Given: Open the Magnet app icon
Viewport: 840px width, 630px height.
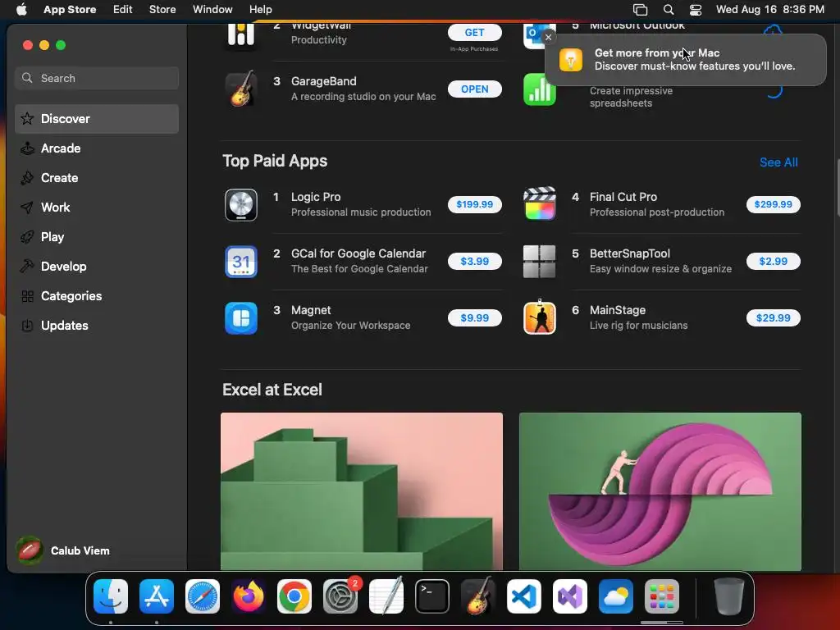Looking at the screenshot, I should pos(241,318).
